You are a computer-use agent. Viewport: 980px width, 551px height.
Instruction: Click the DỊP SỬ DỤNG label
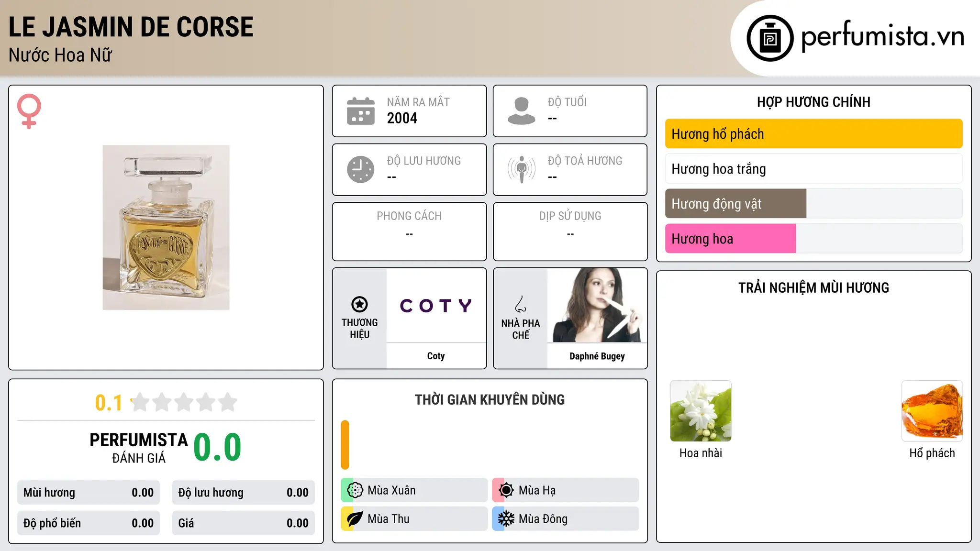(x=570, y=216)
